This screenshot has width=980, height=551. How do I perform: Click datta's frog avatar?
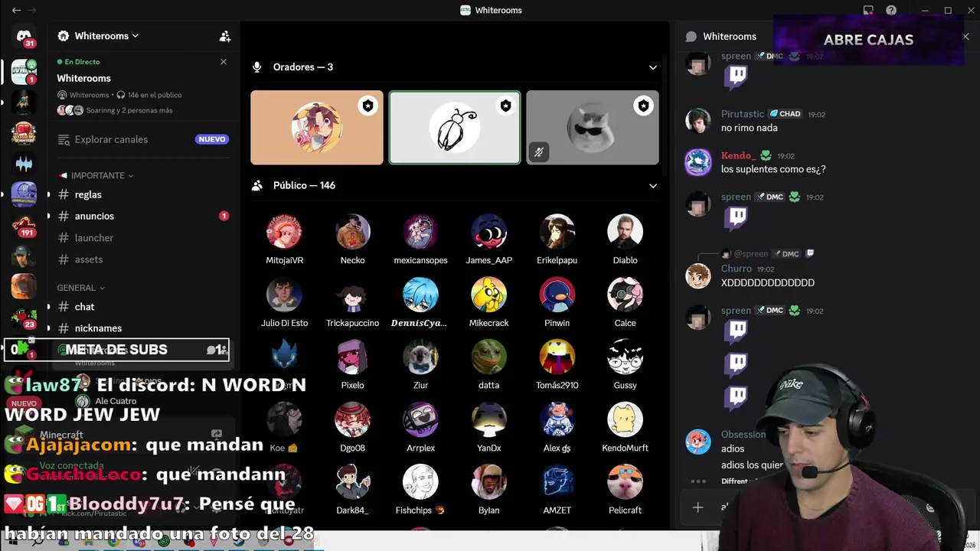pyautogui.click(x=488, y=357)
